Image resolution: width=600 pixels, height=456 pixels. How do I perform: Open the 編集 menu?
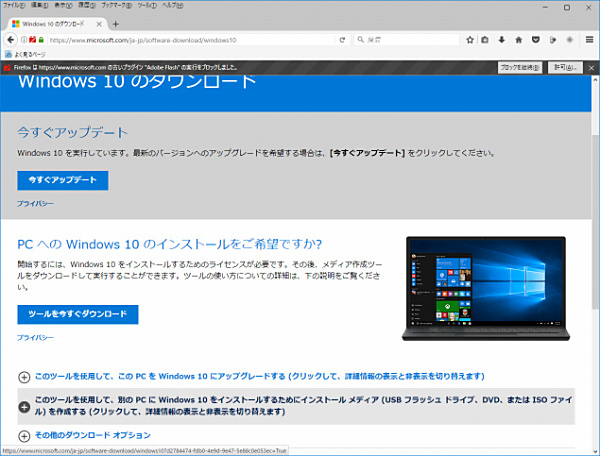pos(39,6)
